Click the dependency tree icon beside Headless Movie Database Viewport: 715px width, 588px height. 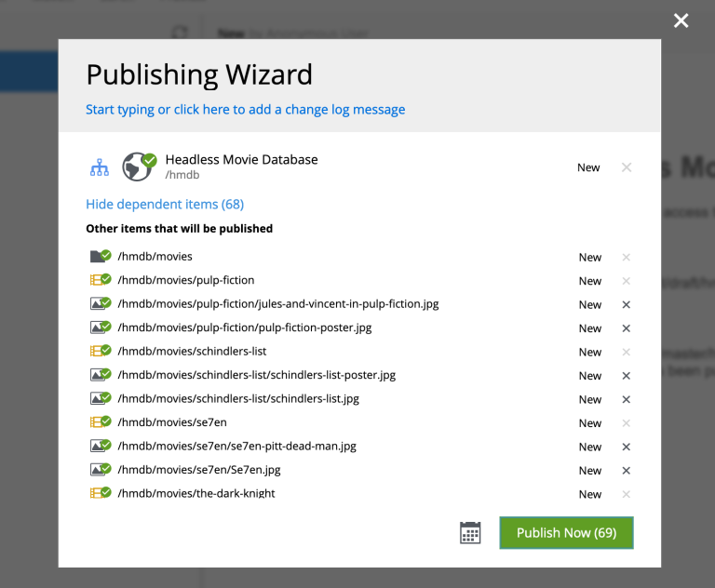[100, 167]
